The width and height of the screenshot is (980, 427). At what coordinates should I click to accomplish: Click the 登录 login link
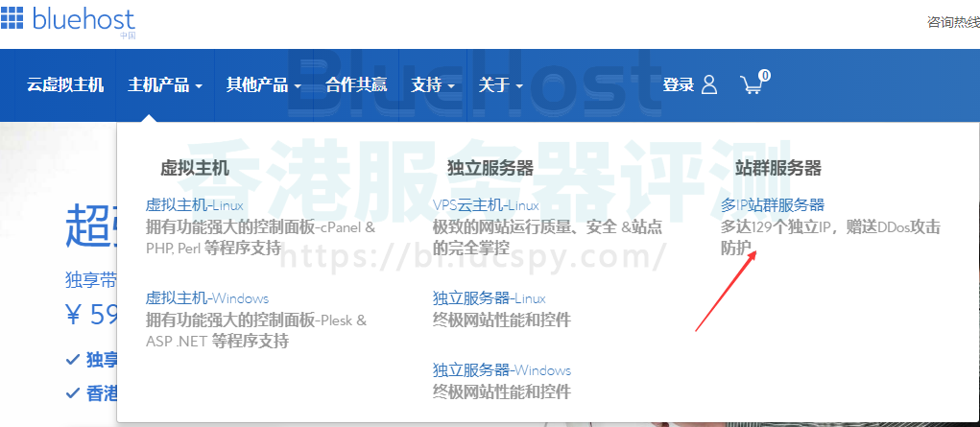(679, 85)
